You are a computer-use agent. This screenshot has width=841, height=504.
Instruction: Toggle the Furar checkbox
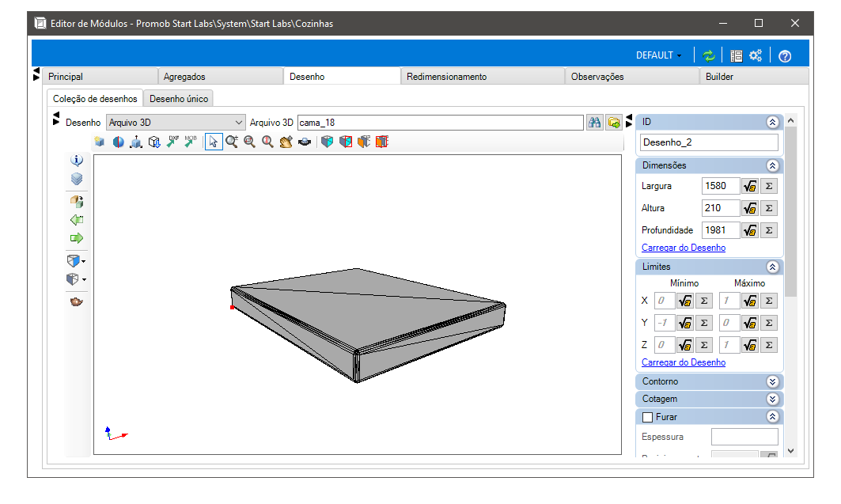tap(648, 417)
